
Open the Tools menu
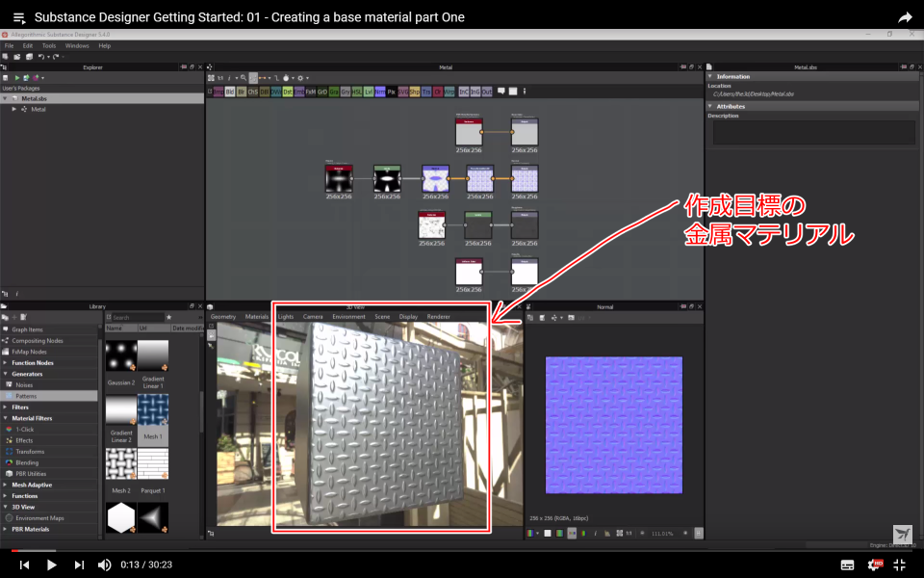tap(49, 45)
